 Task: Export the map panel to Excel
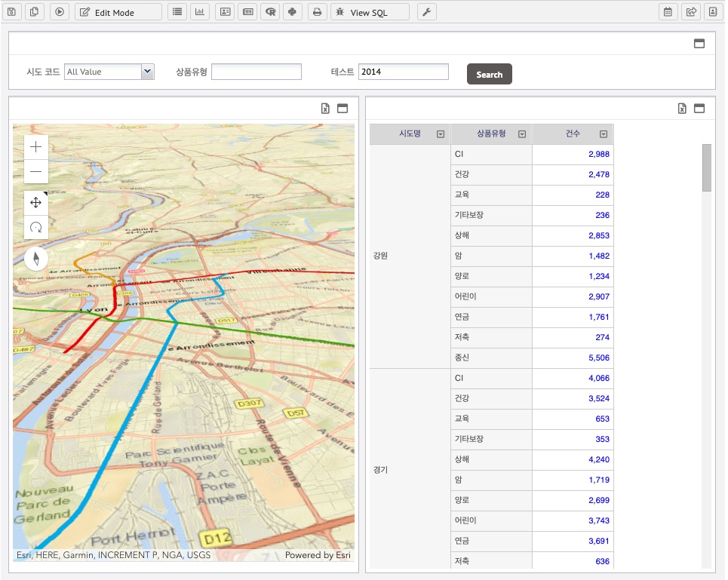(325, 108)
